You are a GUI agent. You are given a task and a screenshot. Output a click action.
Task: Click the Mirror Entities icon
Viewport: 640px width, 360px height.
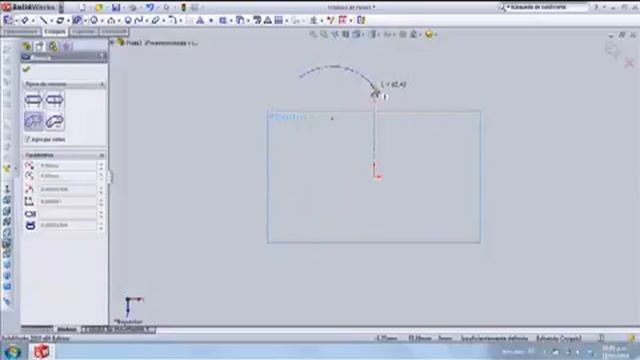(268, 20)
